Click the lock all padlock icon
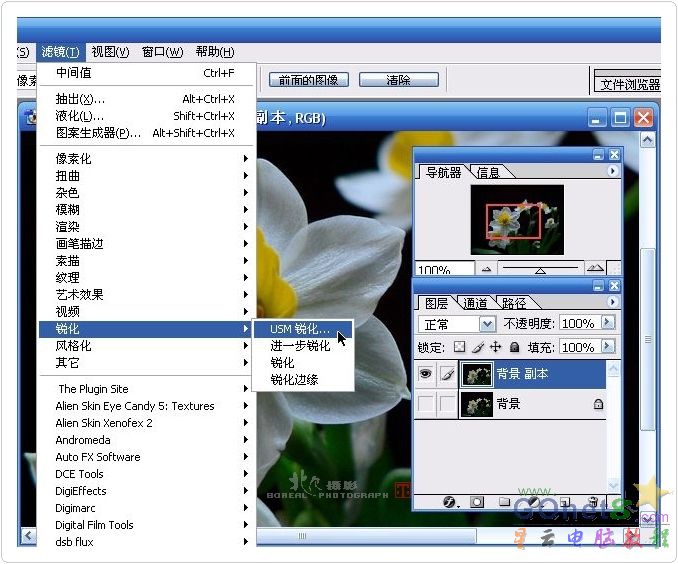 tap(514, 347)
